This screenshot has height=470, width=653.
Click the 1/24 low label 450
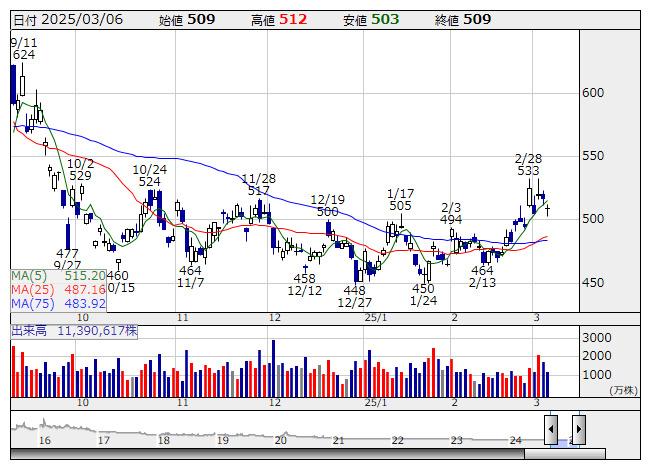point(423,288)
